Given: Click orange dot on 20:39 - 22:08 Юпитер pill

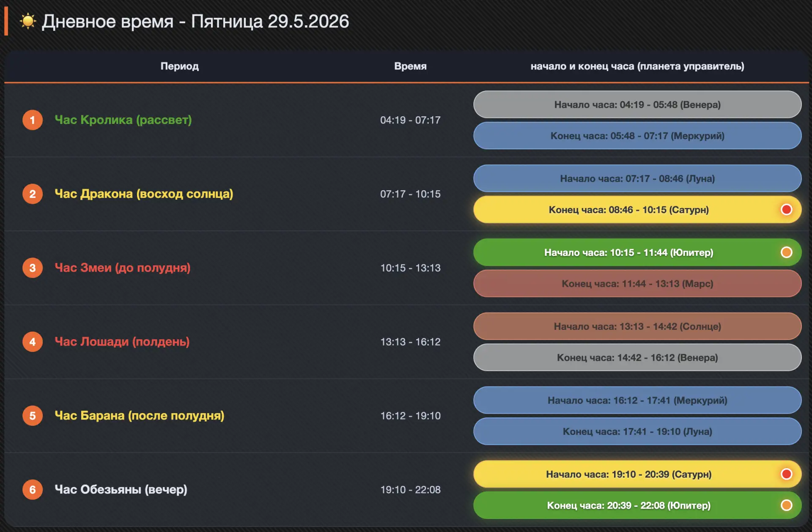Looking at the screenshot, I should [x=787, y=505].
